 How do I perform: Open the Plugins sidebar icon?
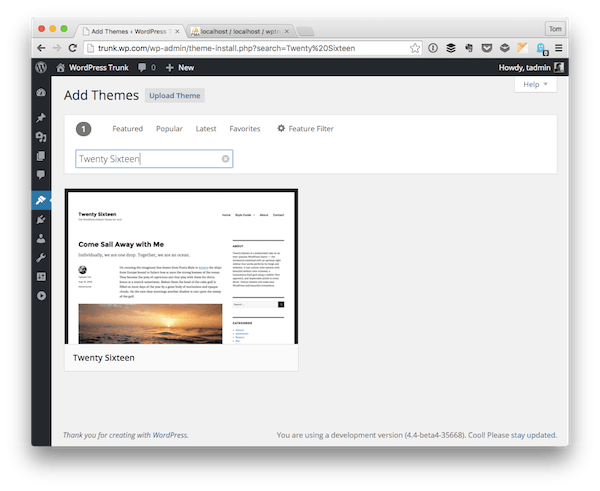pos(41,220)
